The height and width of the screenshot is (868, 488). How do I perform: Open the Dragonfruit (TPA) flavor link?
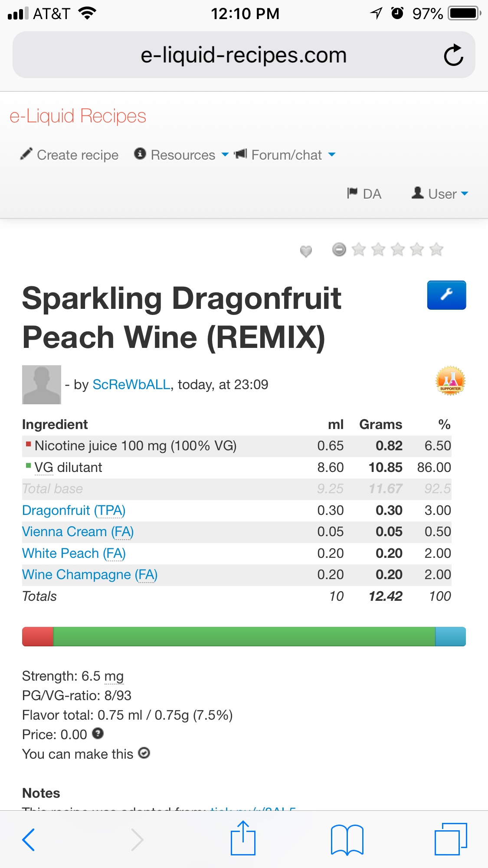[74, 510]
